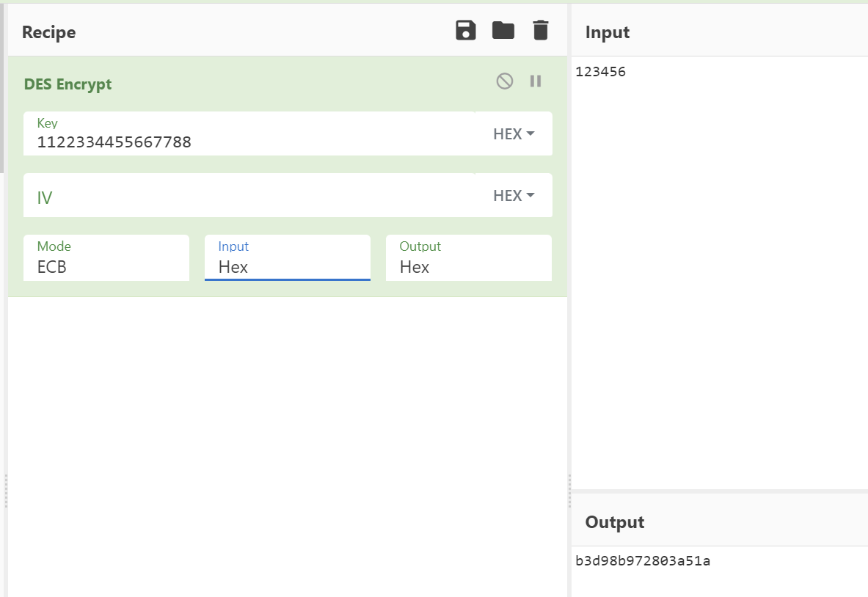Clear the recipe with trash icon
Screen dimensions: 868x597
pos(540,31)
